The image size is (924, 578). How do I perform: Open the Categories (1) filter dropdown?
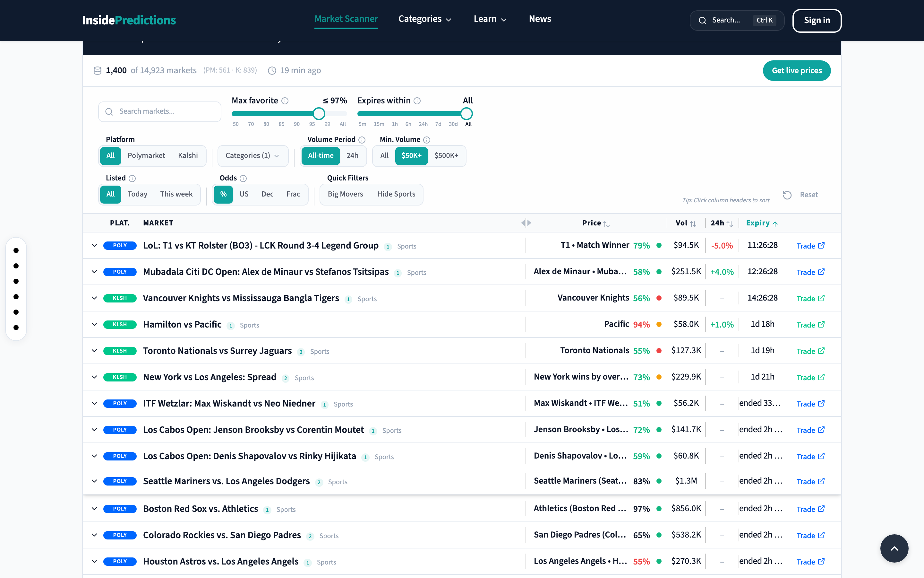(x=253, y=156)
